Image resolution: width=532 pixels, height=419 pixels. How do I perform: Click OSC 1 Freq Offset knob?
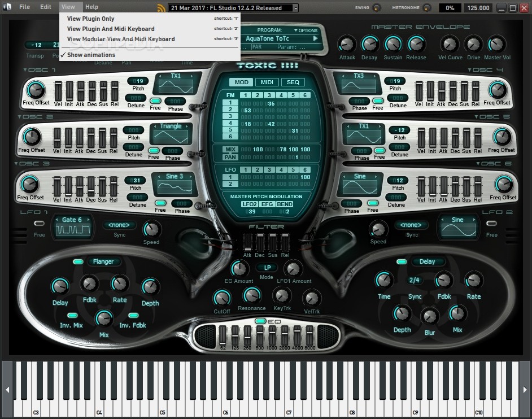pyautogui.click(x=36, y=90)
